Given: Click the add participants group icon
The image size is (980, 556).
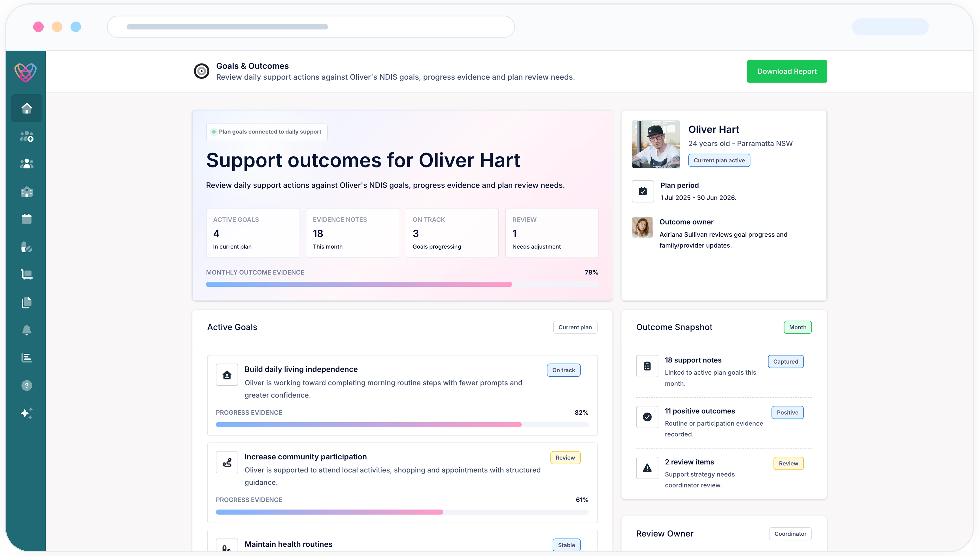Looking at the screenshot, I should click(27, 136).
